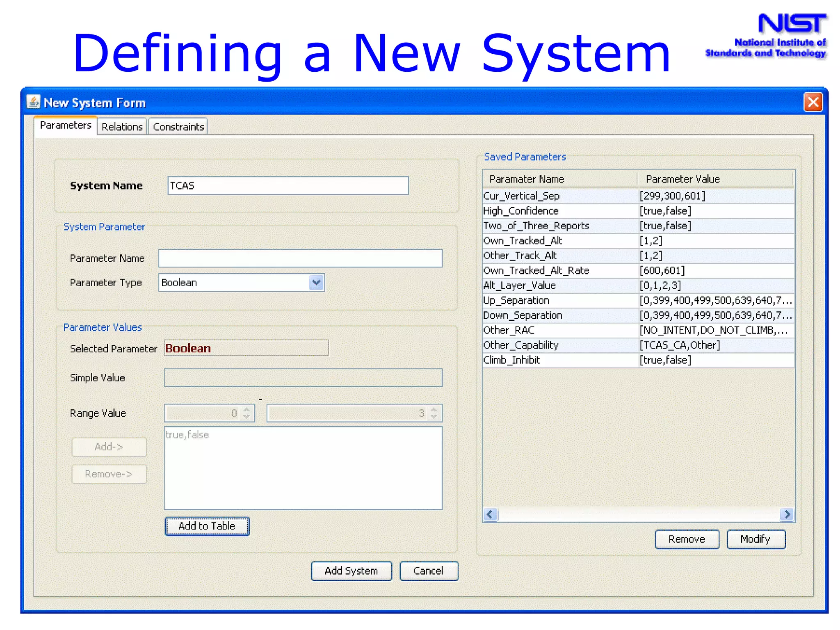
Task: Select the Other_Track_Alt row
Action: [x=639, y=256]
